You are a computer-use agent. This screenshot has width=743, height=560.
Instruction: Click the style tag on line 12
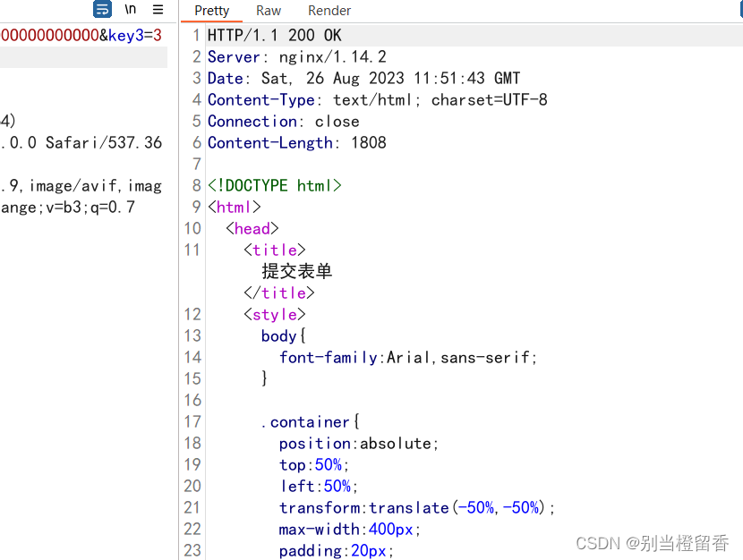pos(274,314)
